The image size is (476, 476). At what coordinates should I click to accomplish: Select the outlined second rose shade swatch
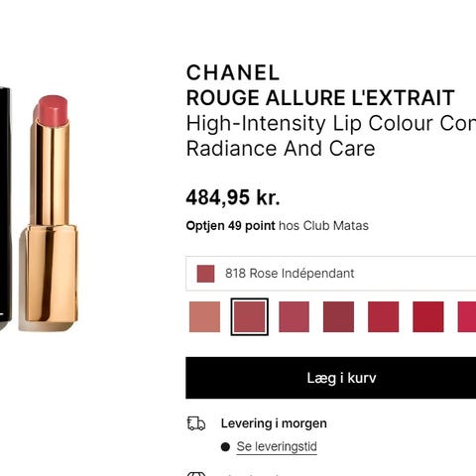point(250,316)
